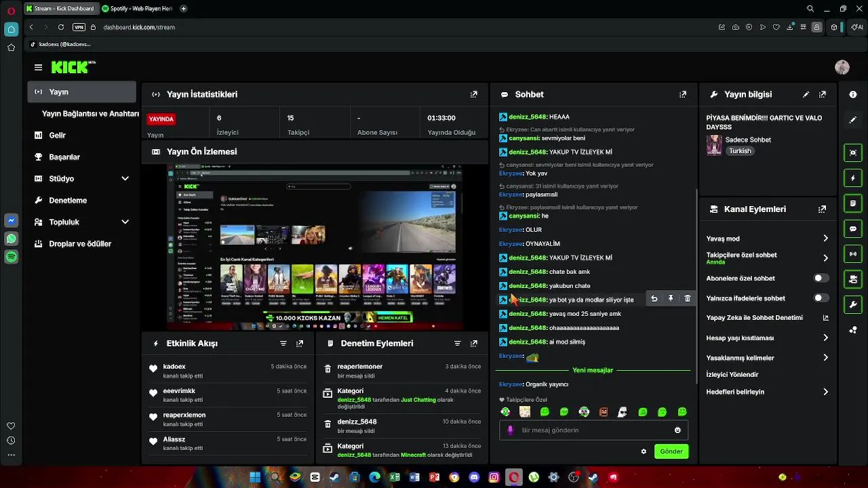Click user deniz_5648 in Denetim Eylemleri list
The width and height of the screenshot is (868, 488).
pyautogui.click(x=357, y=422)
